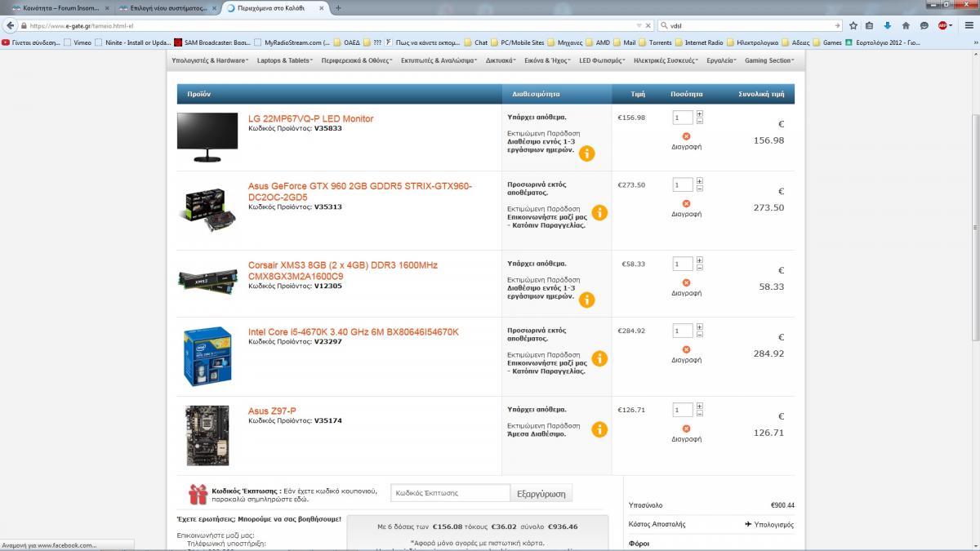Submit the vdsl search with arrow icon
This screenshot has width=980, height=551.
[x=837, y=25]
